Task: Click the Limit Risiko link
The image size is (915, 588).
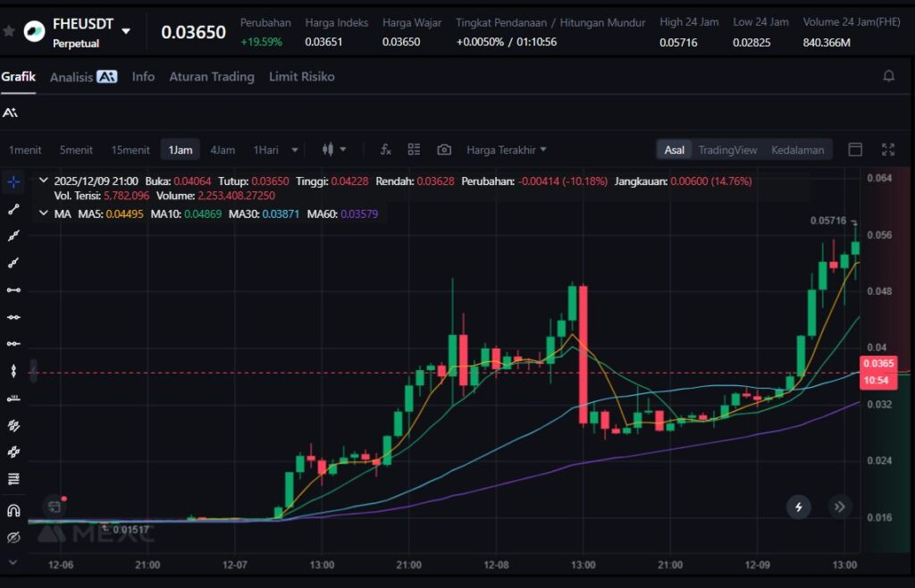Action: tap(301, 77)
